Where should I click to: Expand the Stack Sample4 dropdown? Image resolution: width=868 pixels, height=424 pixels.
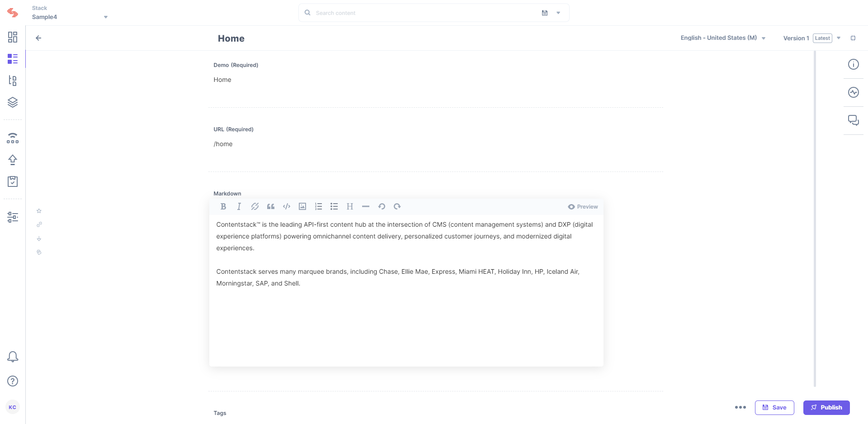click(x=106, y=17)
